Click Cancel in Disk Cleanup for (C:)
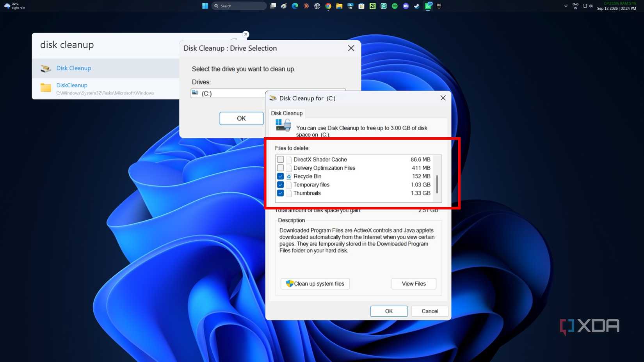Viewport: 644px width, 362px height. pyautogui.click(x=430, y=311)
